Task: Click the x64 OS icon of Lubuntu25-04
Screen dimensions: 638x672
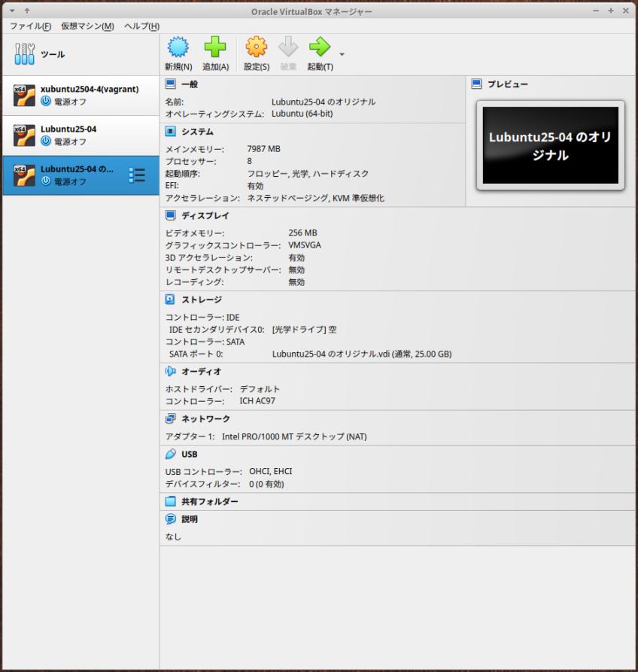Action: pos(24,135)
